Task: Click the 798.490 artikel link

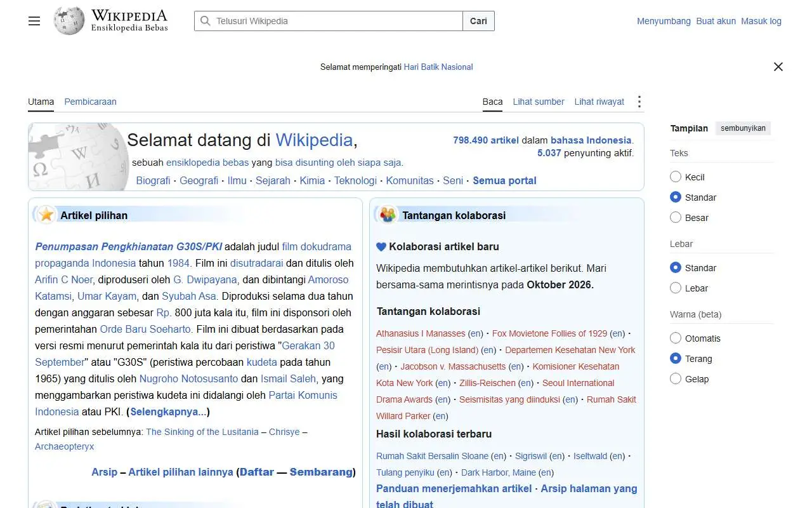Action: (x=486, y=140)
